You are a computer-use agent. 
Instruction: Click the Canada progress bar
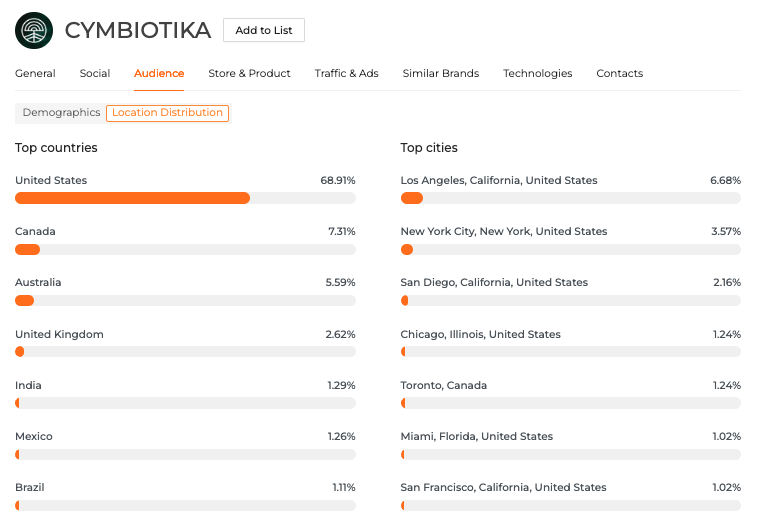tap(185, 249)
